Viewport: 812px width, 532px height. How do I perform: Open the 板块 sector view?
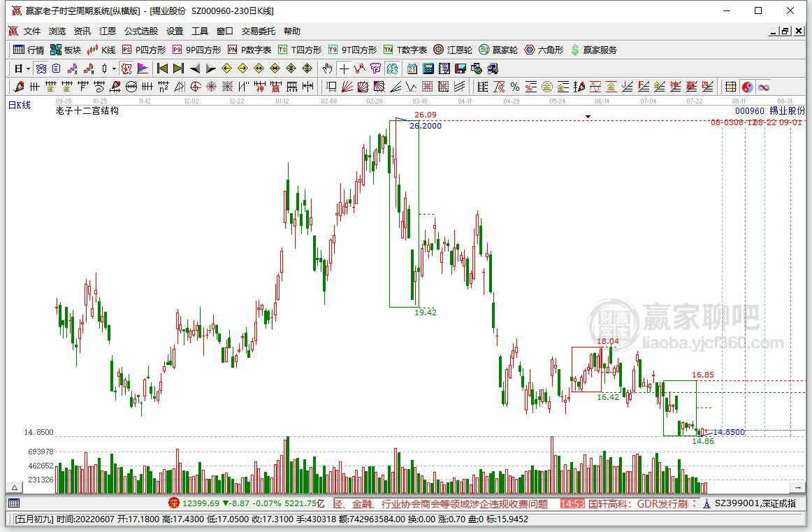click(x=66, y=50)
